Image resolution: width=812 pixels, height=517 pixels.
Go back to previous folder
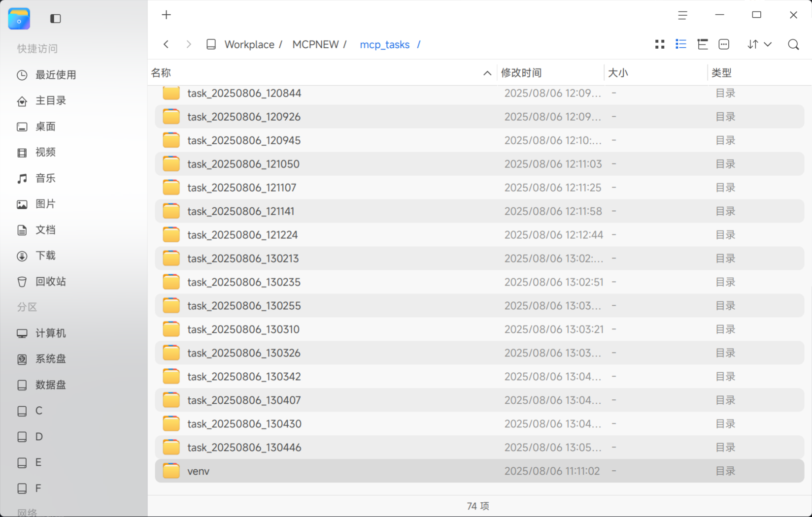[166, 44]
